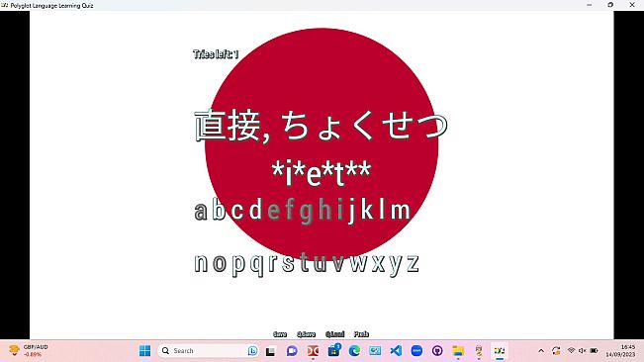644x362 pixels.
Task: Click the greyed-out letter u
Action: point(320,263)
